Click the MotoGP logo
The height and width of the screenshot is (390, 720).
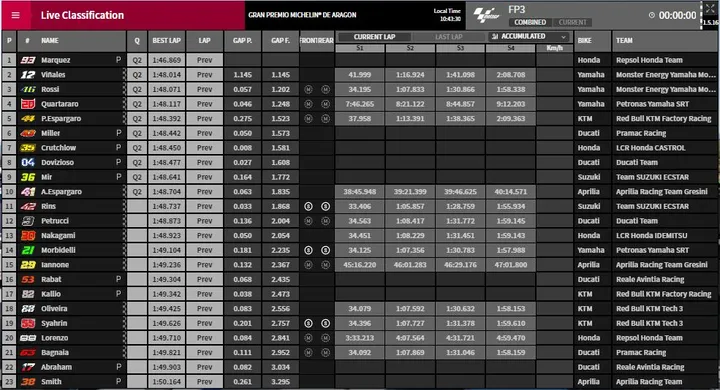tap(487, 15)
